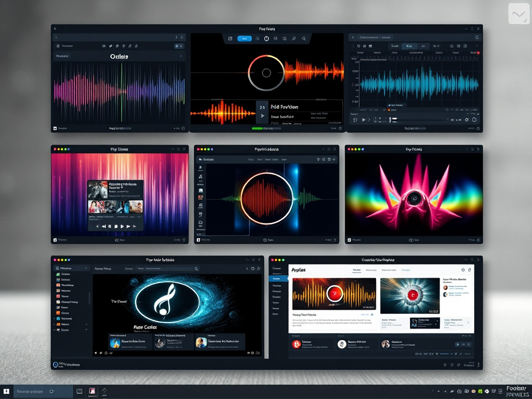The height and width of the screenshot is (399, 532).
Task: Open the search icon in the waveform editor toolbar
Action: 304,38
